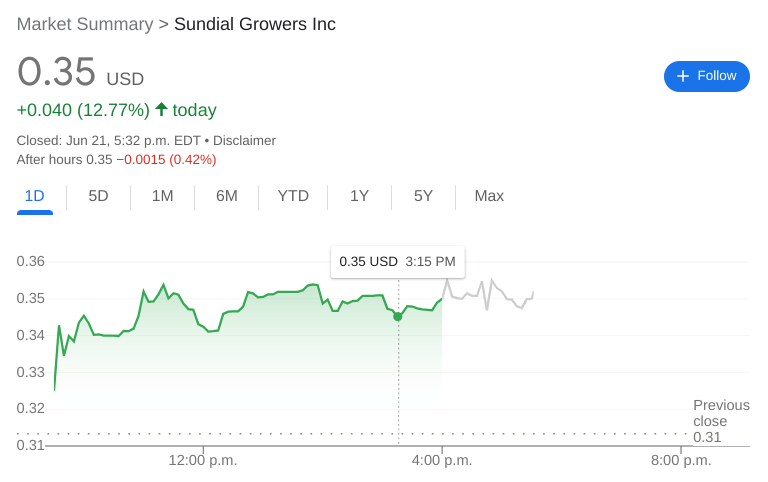Click the Market Summary breadcrumb
768x482 pixels.
click(x=85, y=24)
